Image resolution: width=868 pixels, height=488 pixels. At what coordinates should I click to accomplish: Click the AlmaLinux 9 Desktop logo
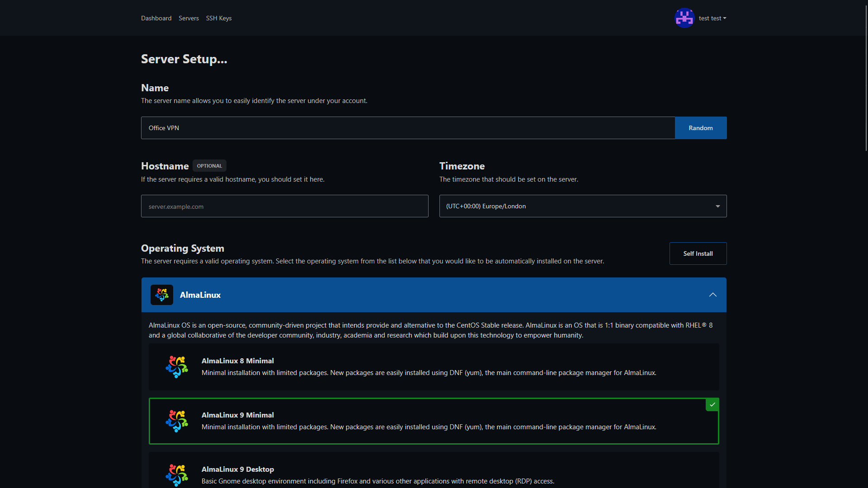177,475
